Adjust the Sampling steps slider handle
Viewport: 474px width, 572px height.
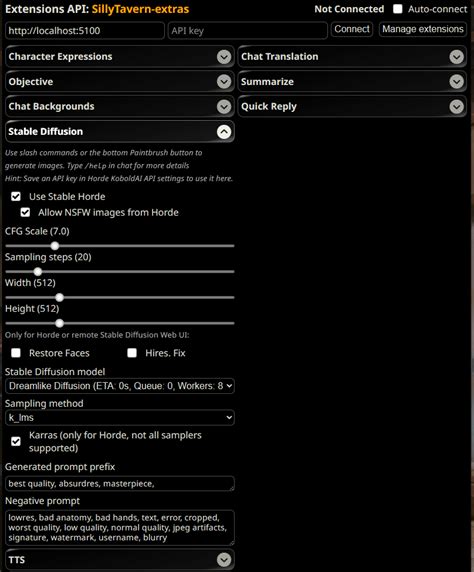tap(38, 272)
